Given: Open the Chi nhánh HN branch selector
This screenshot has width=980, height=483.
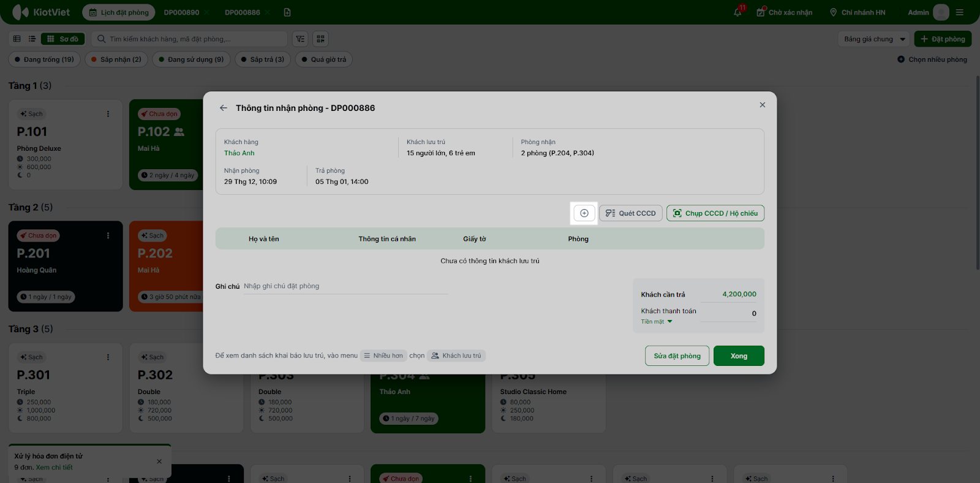Looking at the screenshot, I should pyautogui.click(x=858, y=12).
